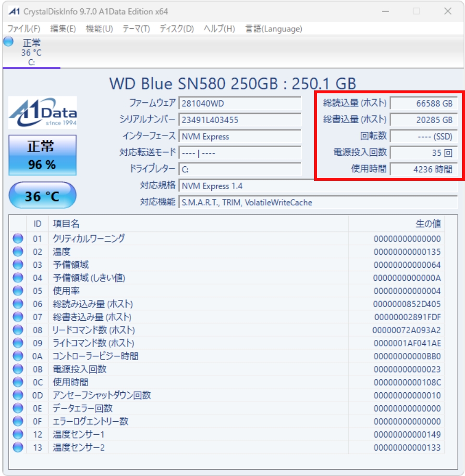Open the ディスク(D) menu
The image size is (465, 476).
(176, 29)
